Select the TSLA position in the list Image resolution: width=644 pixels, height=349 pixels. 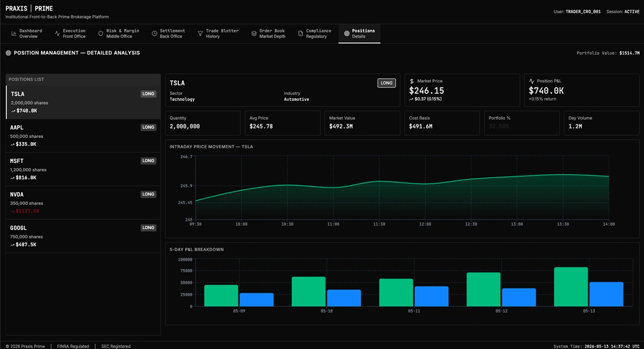[x=83, y=102]
